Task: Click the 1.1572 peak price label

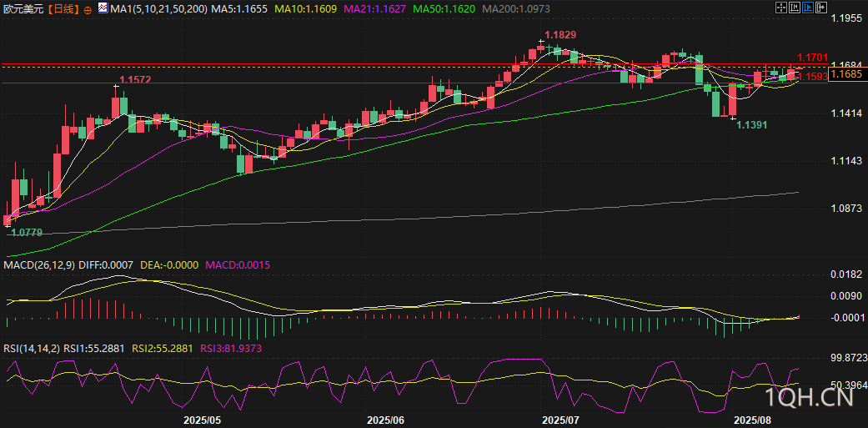Action: [x=135, y=80]
